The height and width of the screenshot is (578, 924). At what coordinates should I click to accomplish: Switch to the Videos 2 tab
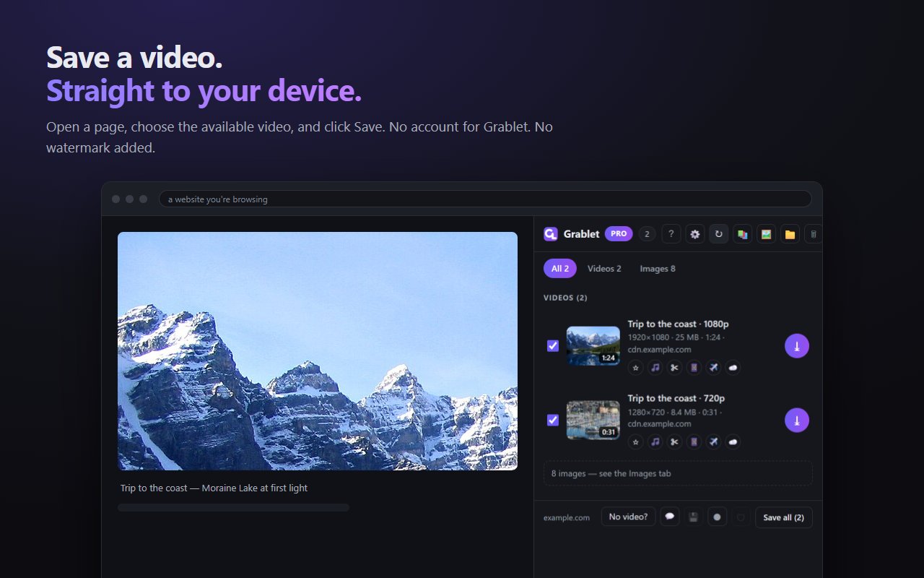[x=604, y=268]
